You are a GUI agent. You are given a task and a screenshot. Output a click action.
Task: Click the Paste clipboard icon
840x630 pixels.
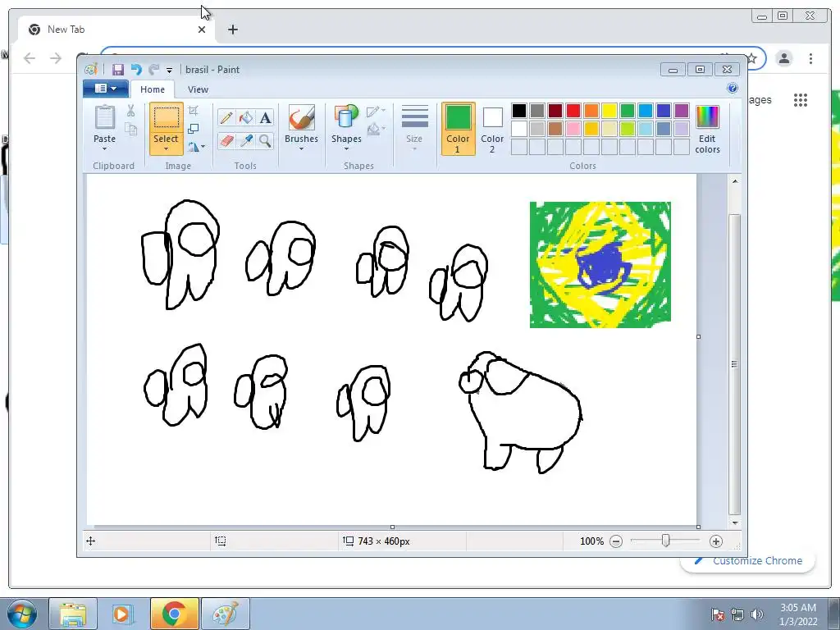click(x=105, y=117)
